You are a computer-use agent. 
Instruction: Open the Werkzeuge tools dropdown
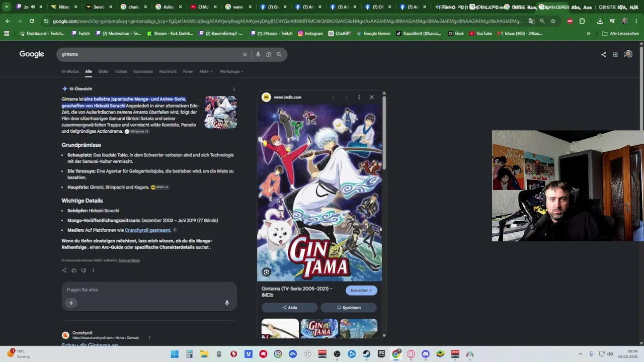point(231,71)
